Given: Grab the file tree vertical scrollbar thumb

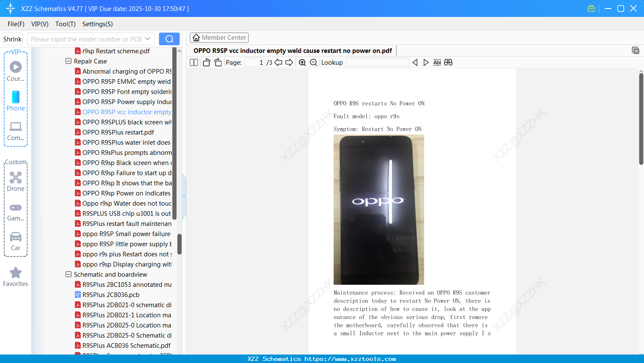Looking at the screenshot, I should click(x=179, y=244).
